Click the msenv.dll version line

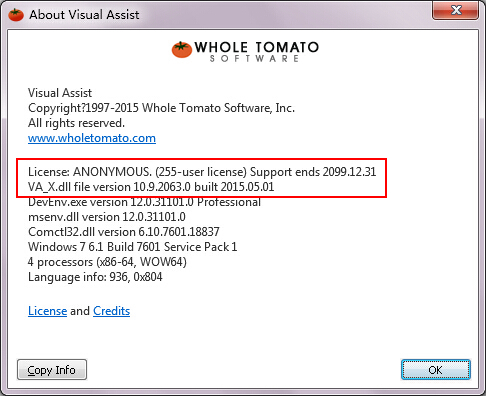click(107, 217)
